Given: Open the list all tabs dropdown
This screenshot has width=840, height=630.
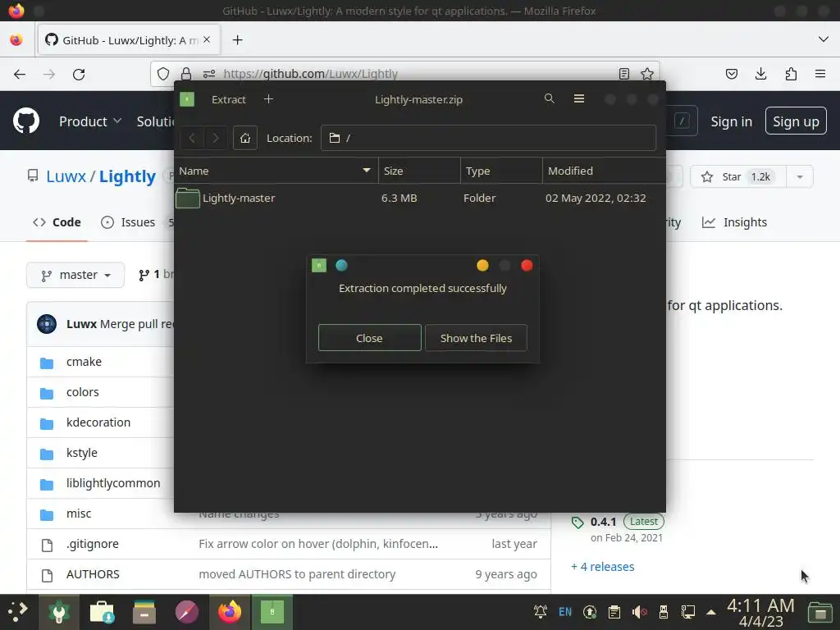Looking at the screenshot, I should coord(824,39).
